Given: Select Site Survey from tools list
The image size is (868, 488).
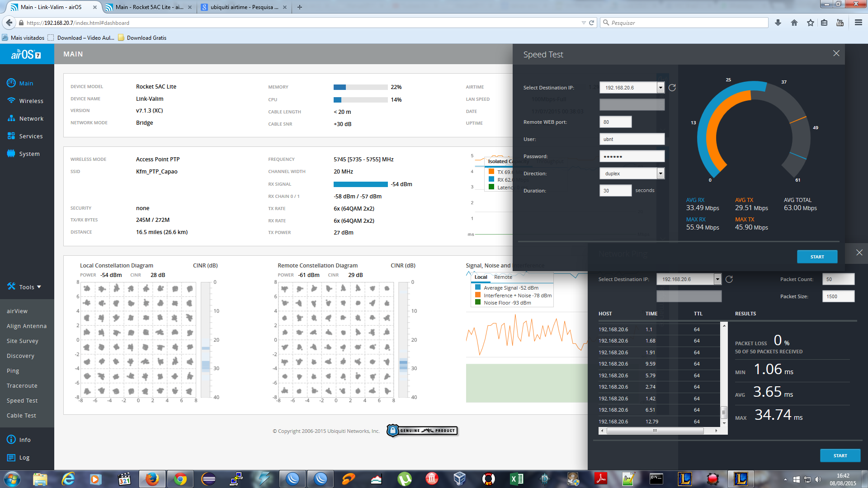Looking at the screenshot, I should (23, 341).
